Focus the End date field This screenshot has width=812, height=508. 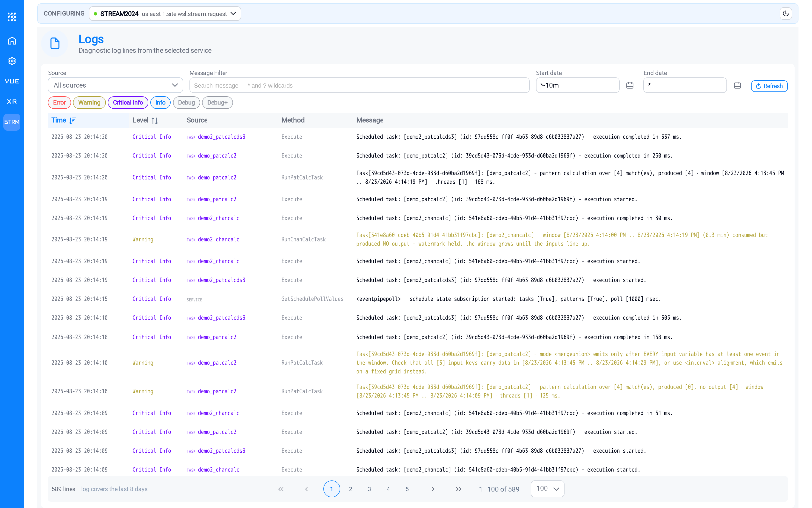pos(685,85)
